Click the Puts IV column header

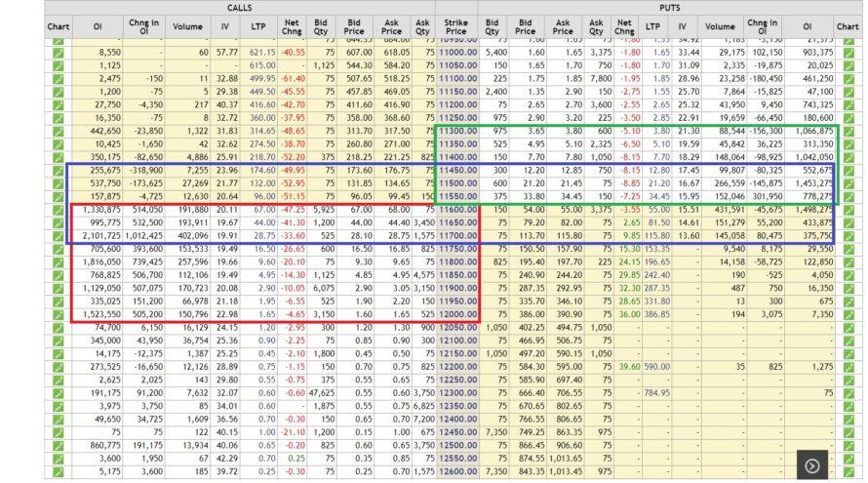683,26
